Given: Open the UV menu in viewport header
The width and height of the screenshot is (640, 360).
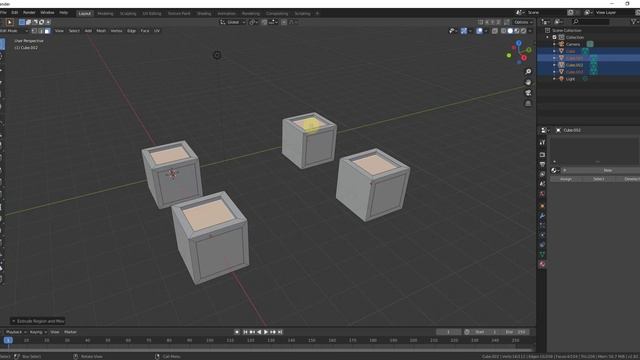Looking at the screenshot, I should tap(157, 31).
